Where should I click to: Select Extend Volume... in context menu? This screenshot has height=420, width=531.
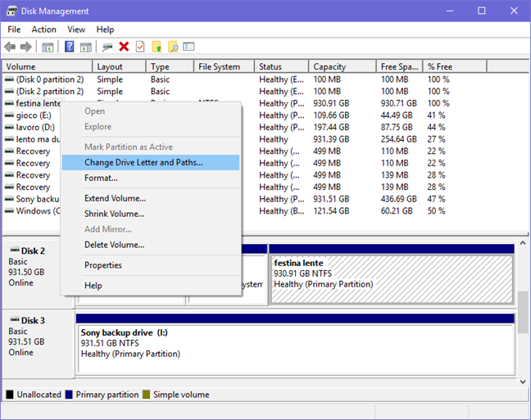[x=151, y=198]
